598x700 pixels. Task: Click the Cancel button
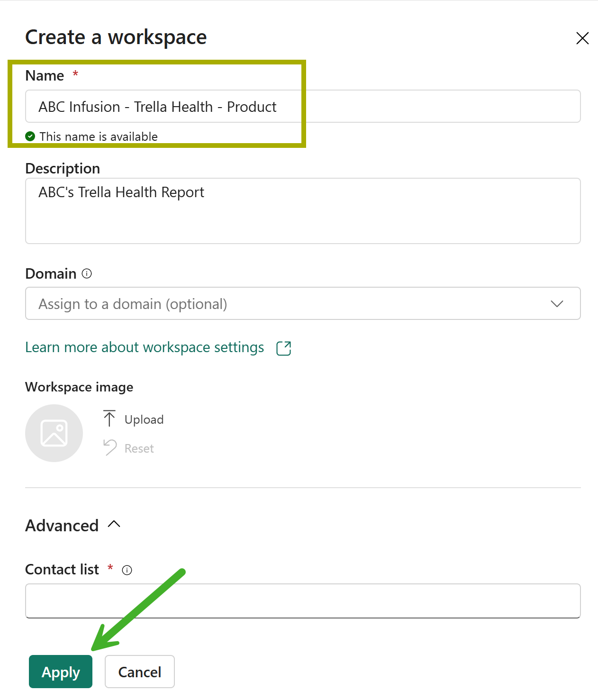140,672
